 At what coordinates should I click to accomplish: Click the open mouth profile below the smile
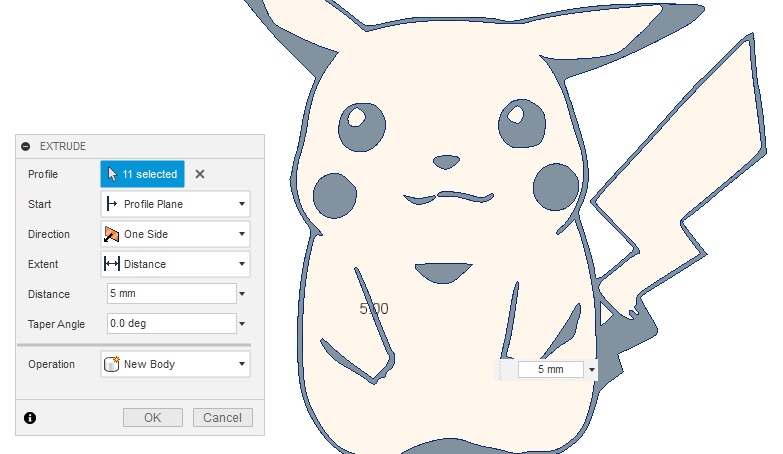[x=443, y=272]
